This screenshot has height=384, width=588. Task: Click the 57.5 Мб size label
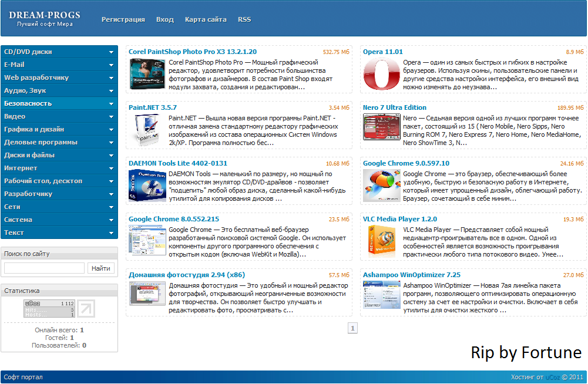click(x=339, y=275)
